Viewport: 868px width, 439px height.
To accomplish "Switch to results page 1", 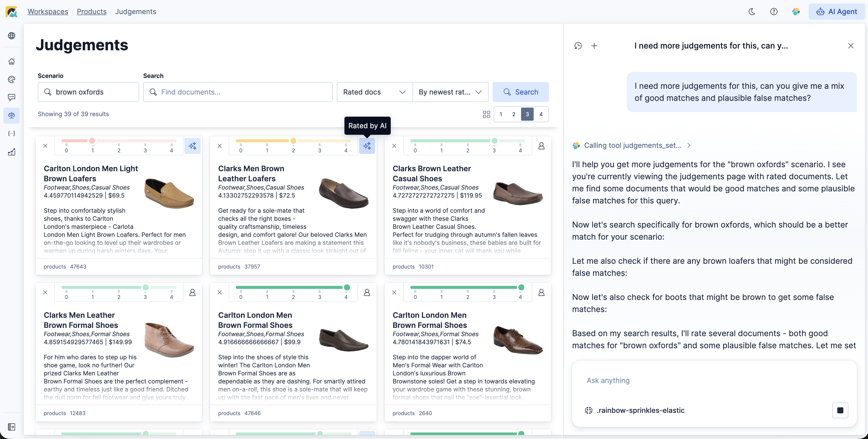I will (x=501, y=114).
